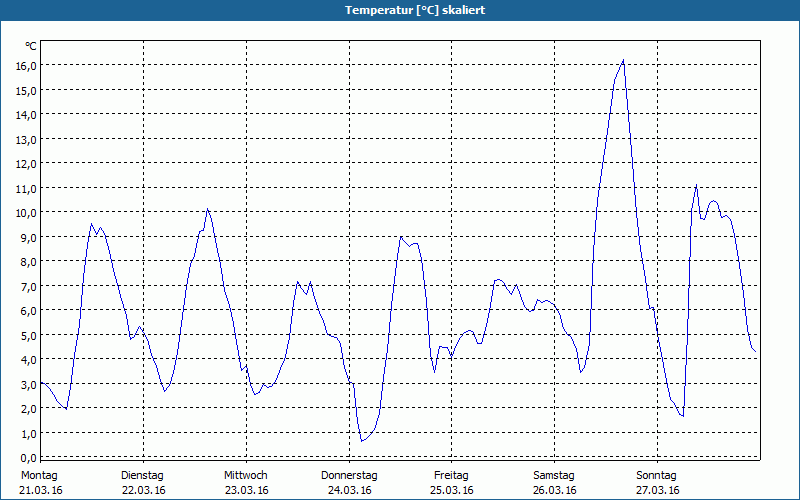This screenshot has height=500, width=800.
Task: Select the Dienstag 22.03.16 date label
Action: click(x=143, y=483)
